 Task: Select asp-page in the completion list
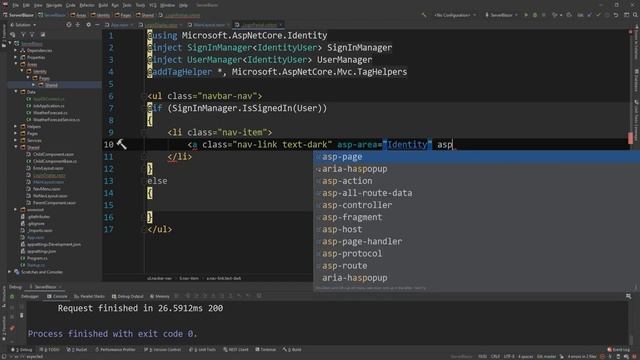coord(476,157)
